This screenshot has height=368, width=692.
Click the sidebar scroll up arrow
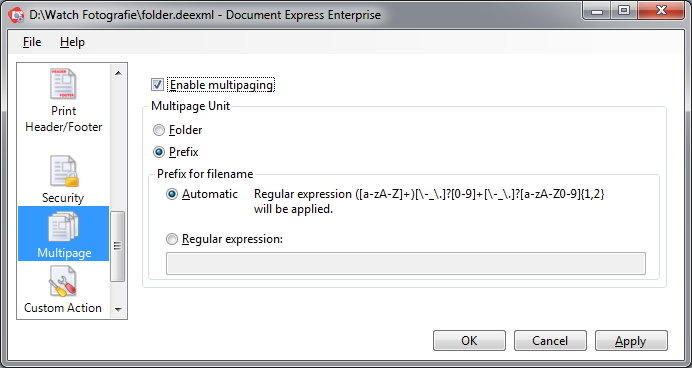click(118, 72)
